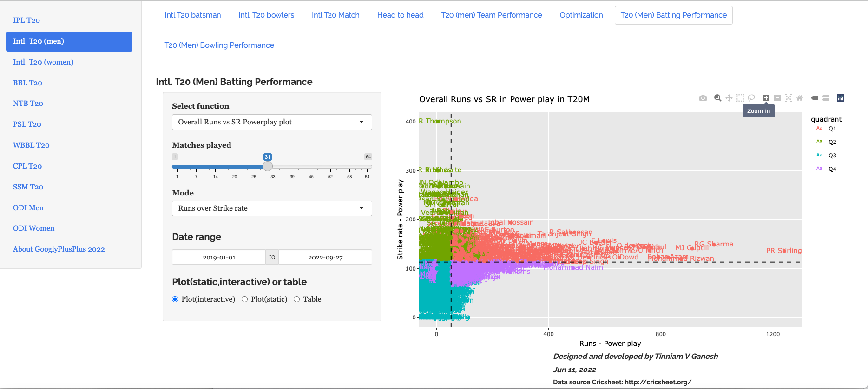Screen dimensions: 868x389
Task: Switch to Intl T20 batsman tab
Action: point(193,15)
